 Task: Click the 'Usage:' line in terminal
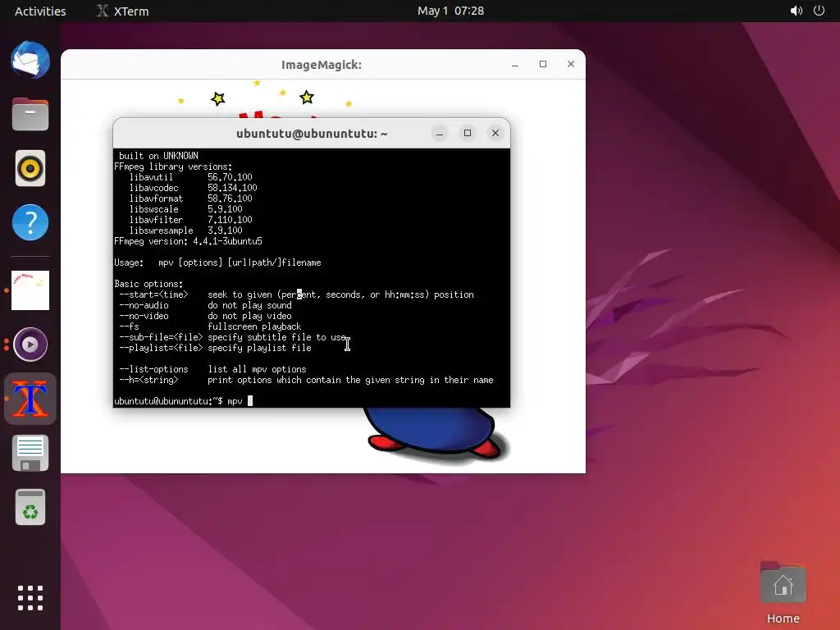tap(217, 263)
